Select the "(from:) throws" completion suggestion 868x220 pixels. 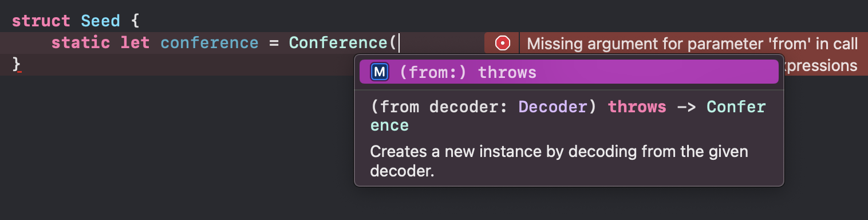(x=569, y=72)
